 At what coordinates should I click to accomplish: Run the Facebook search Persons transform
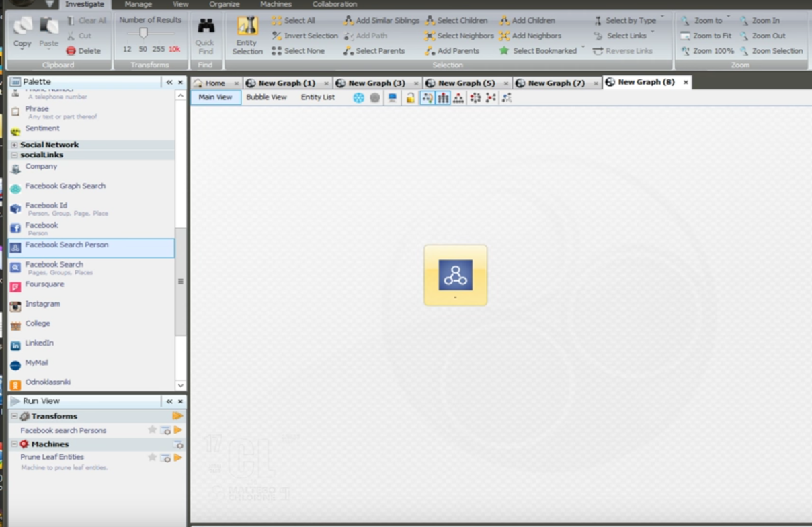pyautogui.click(x=178, y=430)
